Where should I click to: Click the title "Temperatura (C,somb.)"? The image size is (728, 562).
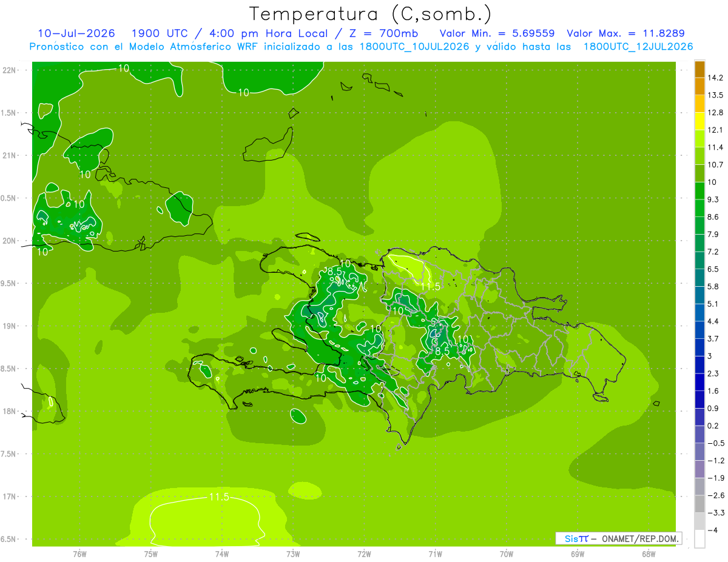[370, 14]
